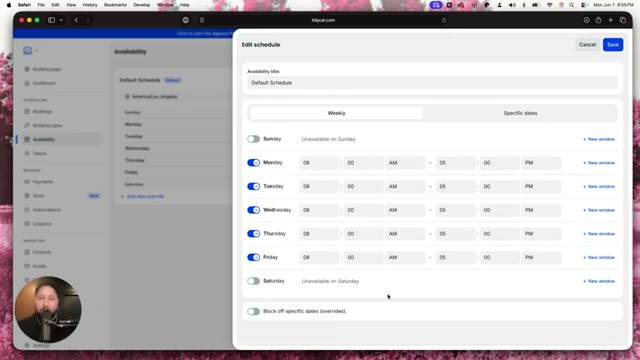Open the Safari share icon
This screenshot has height=360, width=640.
(598, 20)
